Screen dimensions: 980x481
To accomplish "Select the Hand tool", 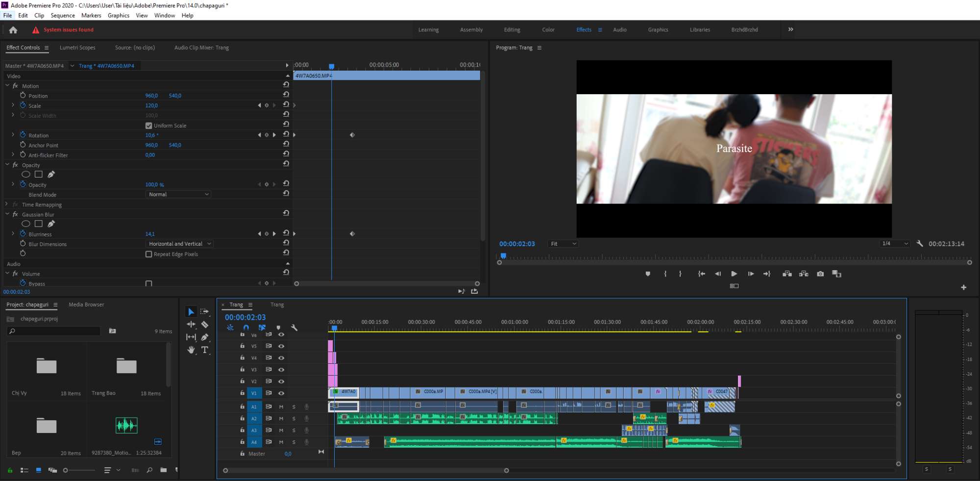I will pos(191,350).
